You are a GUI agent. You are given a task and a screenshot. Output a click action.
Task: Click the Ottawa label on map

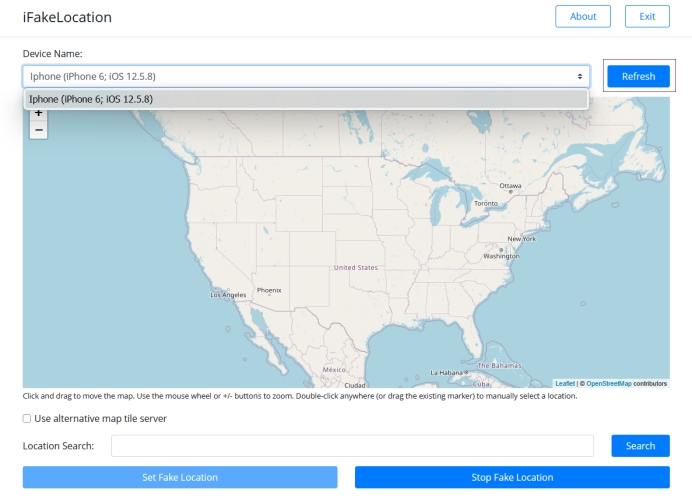point(510,186)
